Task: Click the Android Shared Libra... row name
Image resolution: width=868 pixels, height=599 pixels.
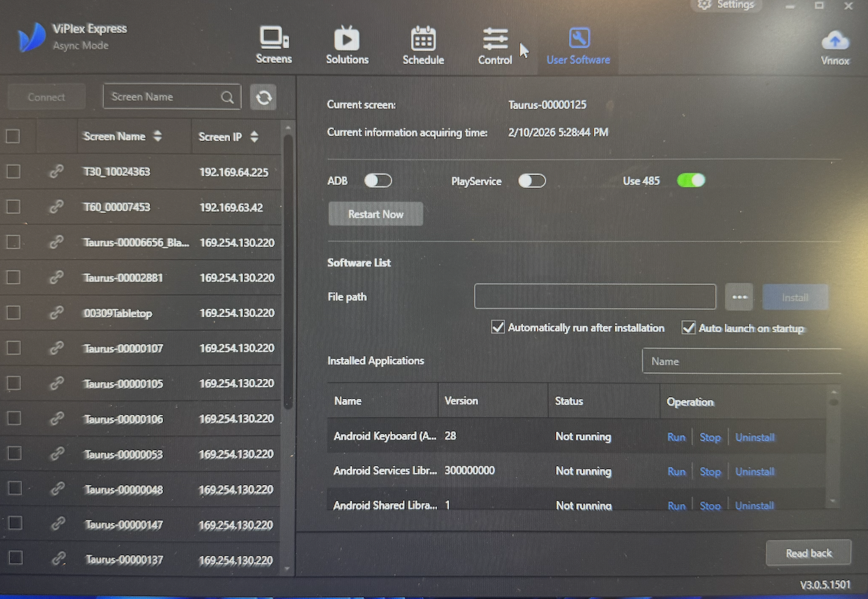Action: click(385, 505)
